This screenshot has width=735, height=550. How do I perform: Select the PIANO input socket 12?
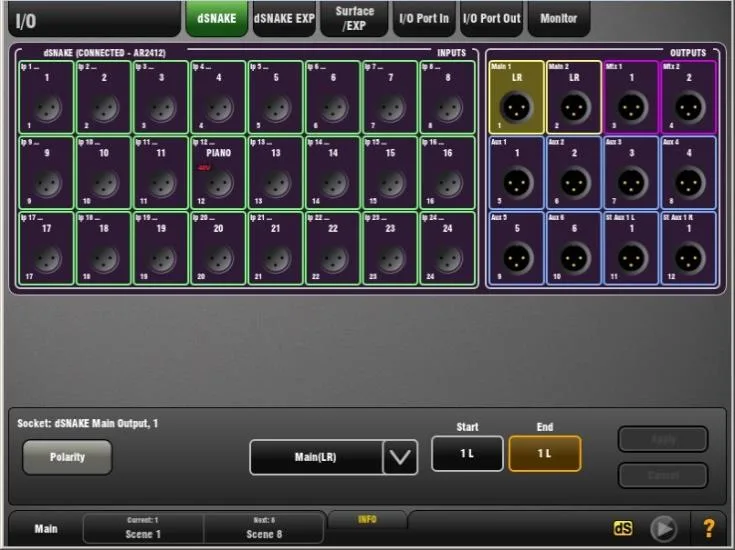pyautogui.click(x=218, y=173)
